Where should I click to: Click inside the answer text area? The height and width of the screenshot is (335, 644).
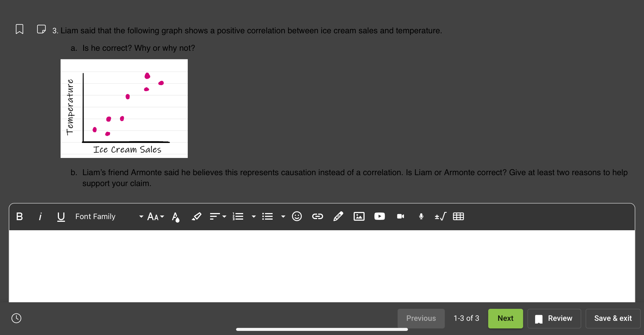pyautogui.click(x=322, y=266)
